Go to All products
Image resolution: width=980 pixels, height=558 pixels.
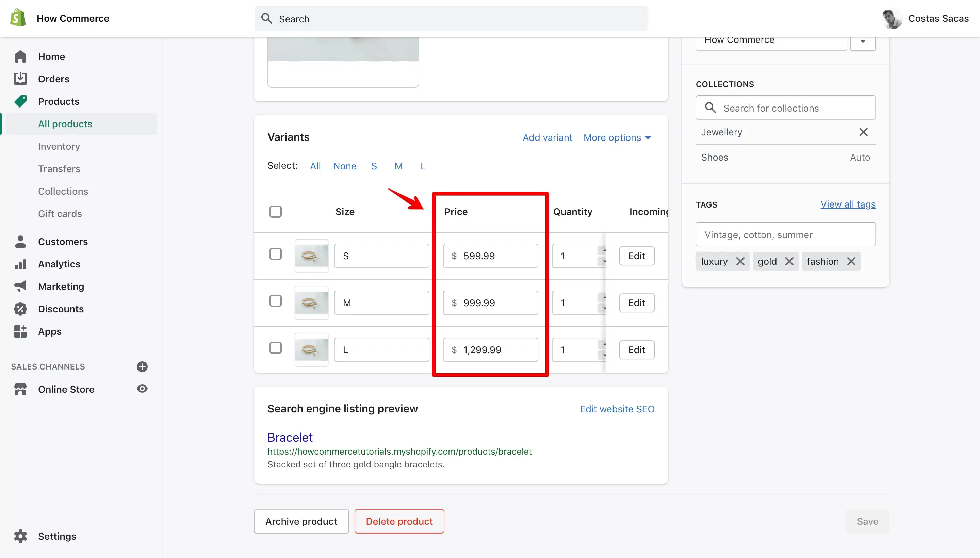[65, 124]
